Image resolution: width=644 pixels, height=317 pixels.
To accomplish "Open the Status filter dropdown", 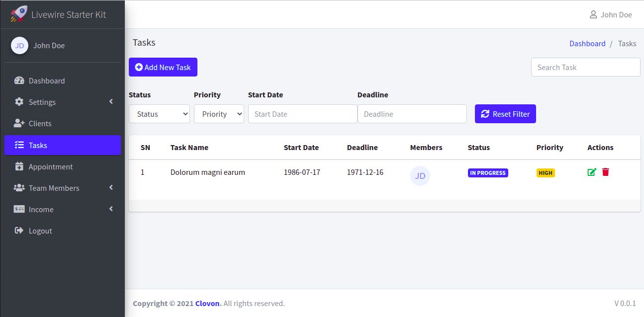I will [159, 114].
